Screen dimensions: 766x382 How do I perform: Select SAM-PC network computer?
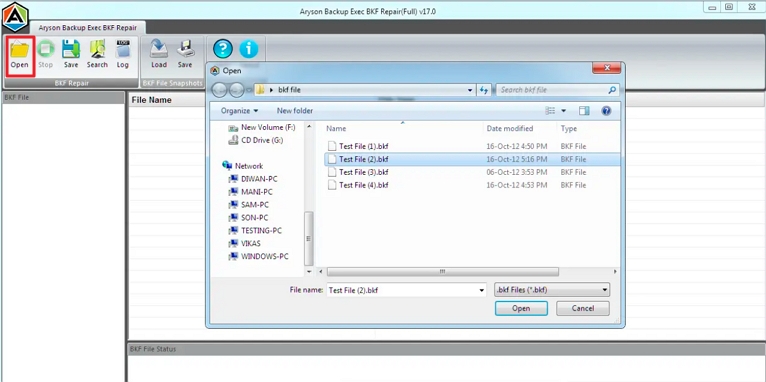point(248,205)
